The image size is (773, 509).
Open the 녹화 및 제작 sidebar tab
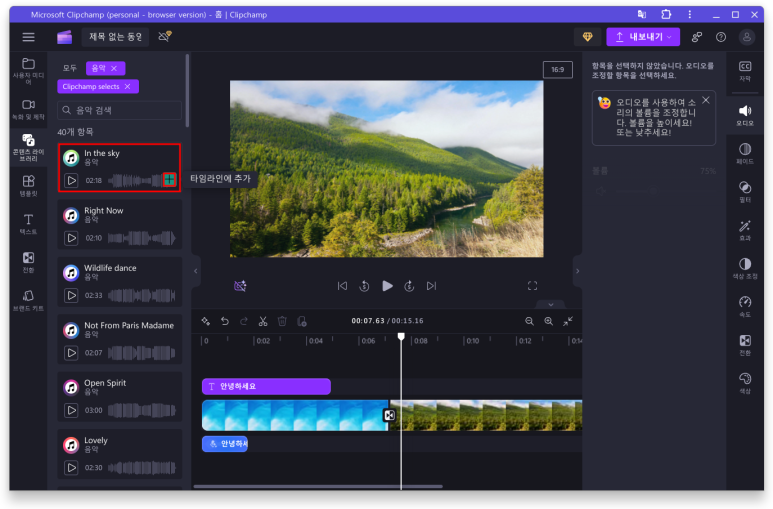click(x=28, y=109)
